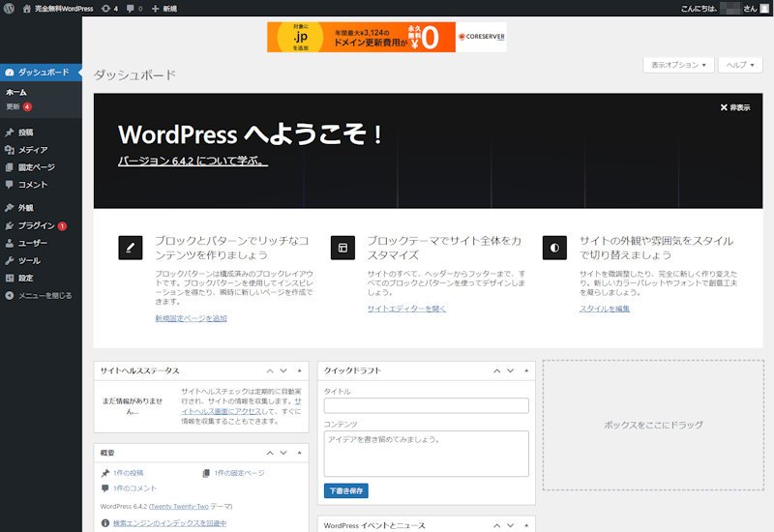The width and height of the screenshot is (774, 532).
Task: Expand the 表示オプション dropdown
Action: 678,65
